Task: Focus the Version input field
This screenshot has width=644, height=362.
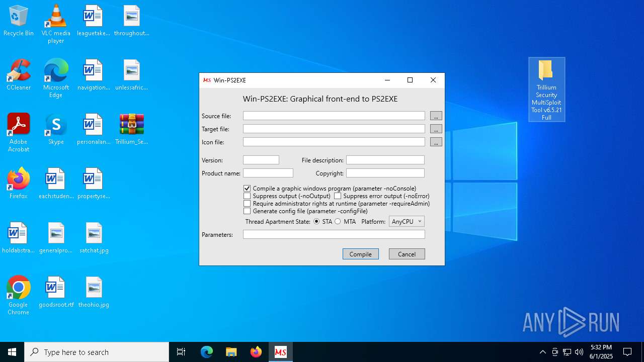Action: click(x=261, y=160)
